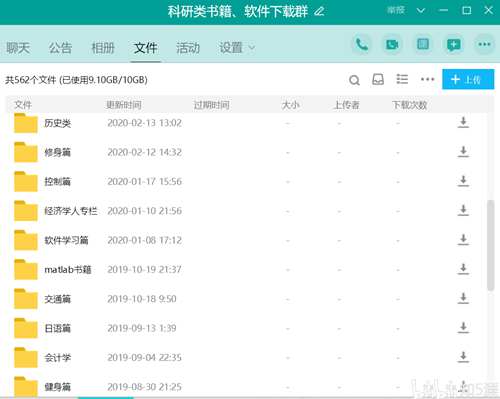Click the blue 上传 upload button

click(x=468, y=79)
